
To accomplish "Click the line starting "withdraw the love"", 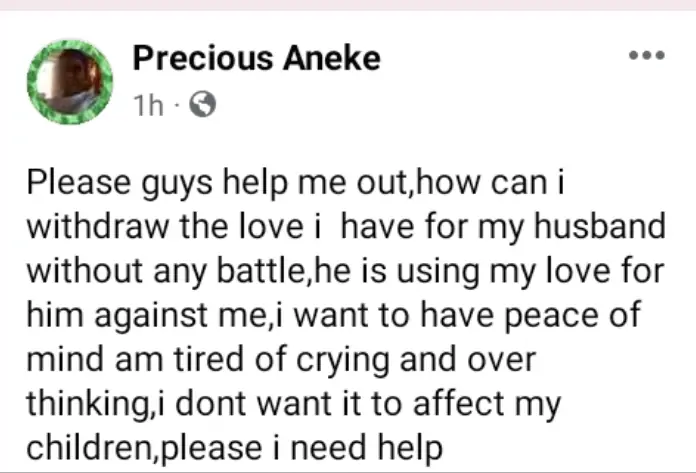I will pyautogui.click(x=345, y=228).
